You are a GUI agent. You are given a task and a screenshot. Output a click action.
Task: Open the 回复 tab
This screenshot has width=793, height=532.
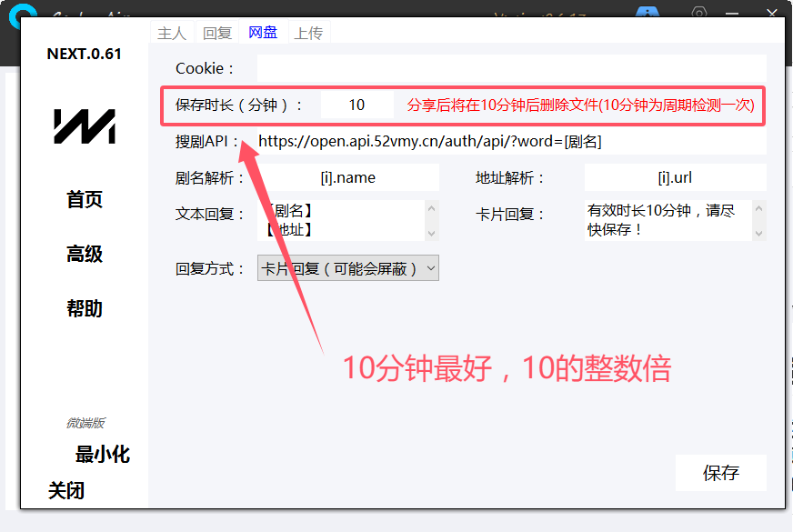pos(217,33)
